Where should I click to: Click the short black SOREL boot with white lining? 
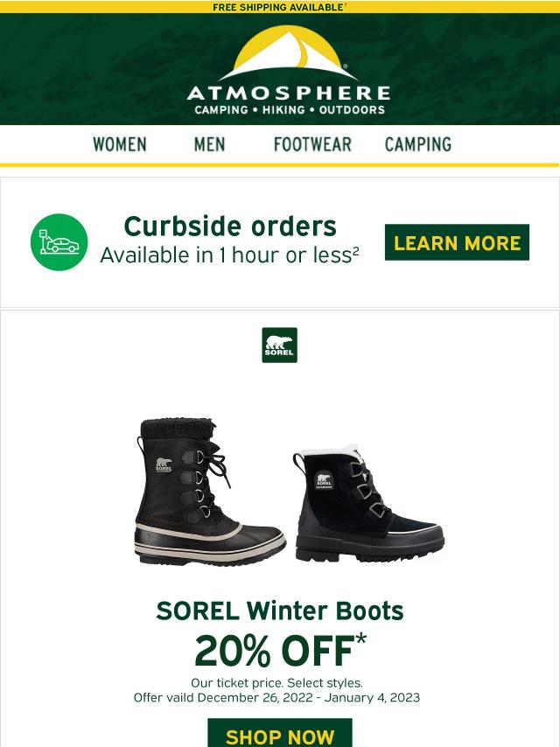click(368, 504)
